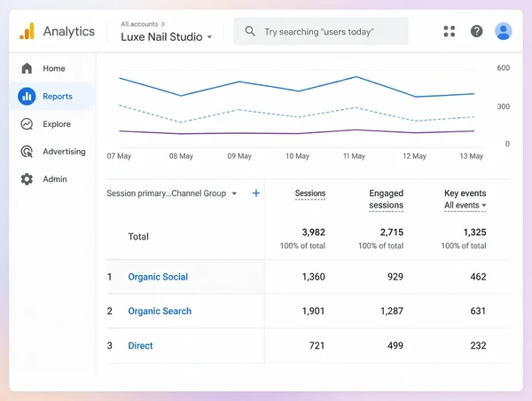
Task: Open the Luxe Nail Studio account dropdown
Action: pyautogui.click(x=167, y=36)
